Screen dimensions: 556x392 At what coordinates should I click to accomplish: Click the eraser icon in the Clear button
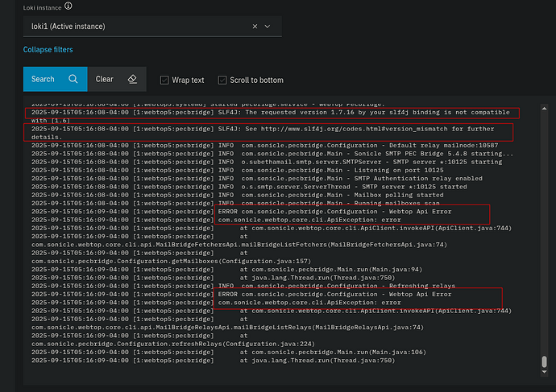[x=133, y=79]
